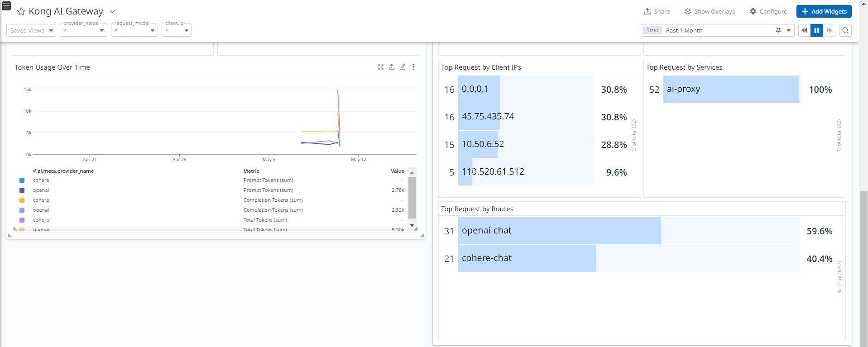The width and height of the screenshot is (868, 347).
Task: Click the Share button
Action: (x=657, y=11)
